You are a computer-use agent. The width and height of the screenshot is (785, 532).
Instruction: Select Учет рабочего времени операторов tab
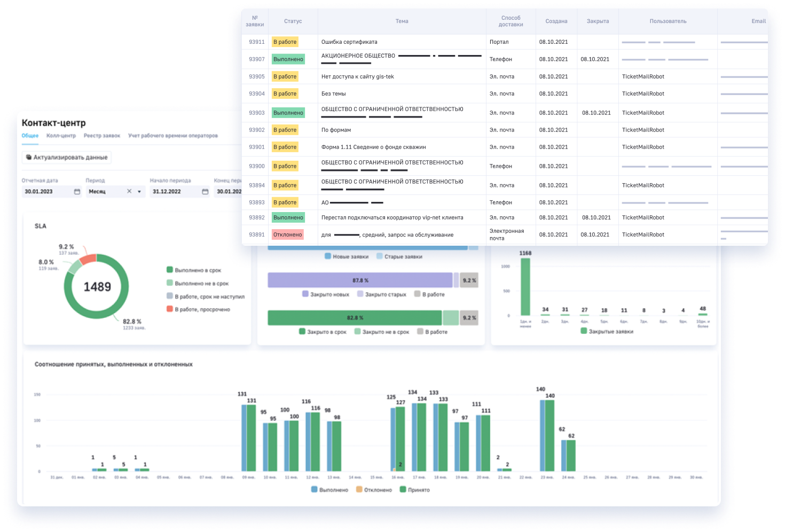click(x=173, y=136)
